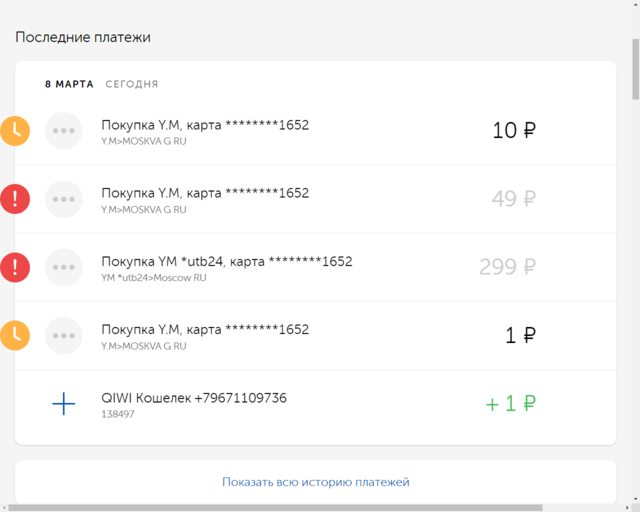Open the payment Покупка YM *utb24

(x=315, y=267)
